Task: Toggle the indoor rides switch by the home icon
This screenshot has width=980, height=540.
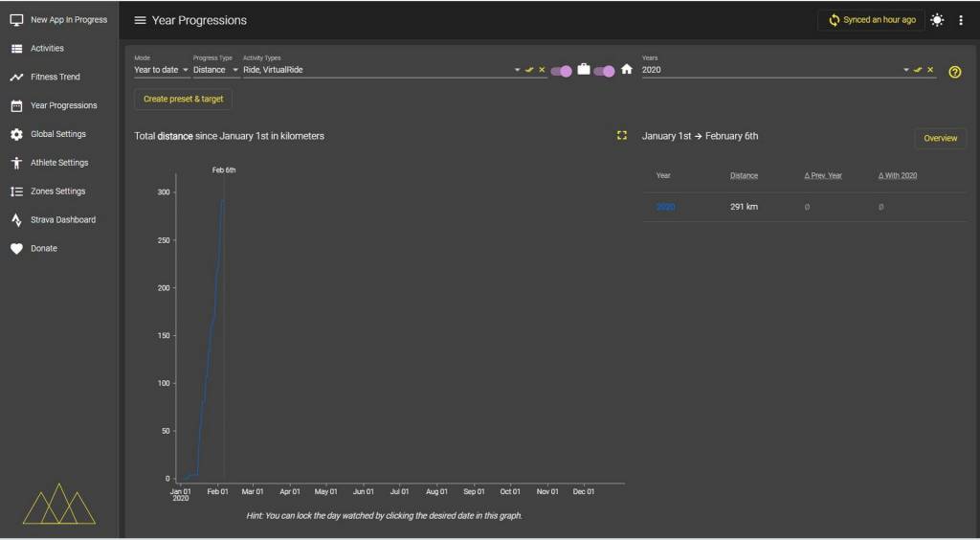Action: point(605,70)
